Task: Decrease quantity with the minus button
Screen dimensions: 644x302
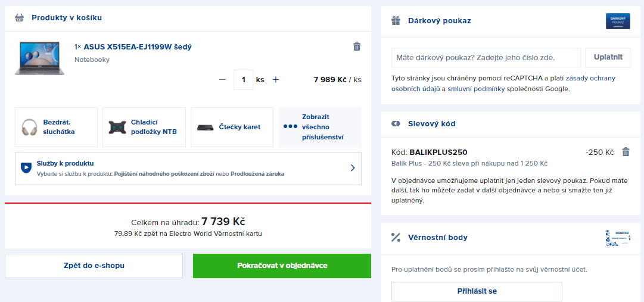Action: click(222, 80)
